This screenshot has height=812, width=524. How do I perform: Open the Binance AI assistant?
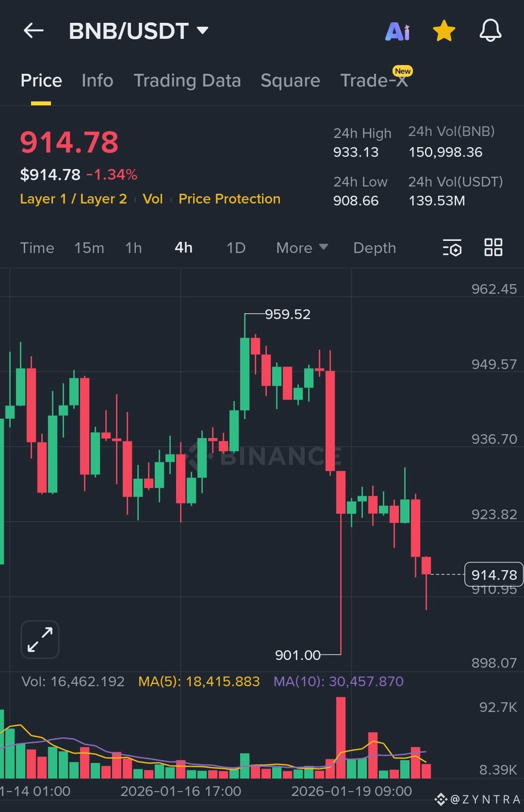tap(397, 30)
